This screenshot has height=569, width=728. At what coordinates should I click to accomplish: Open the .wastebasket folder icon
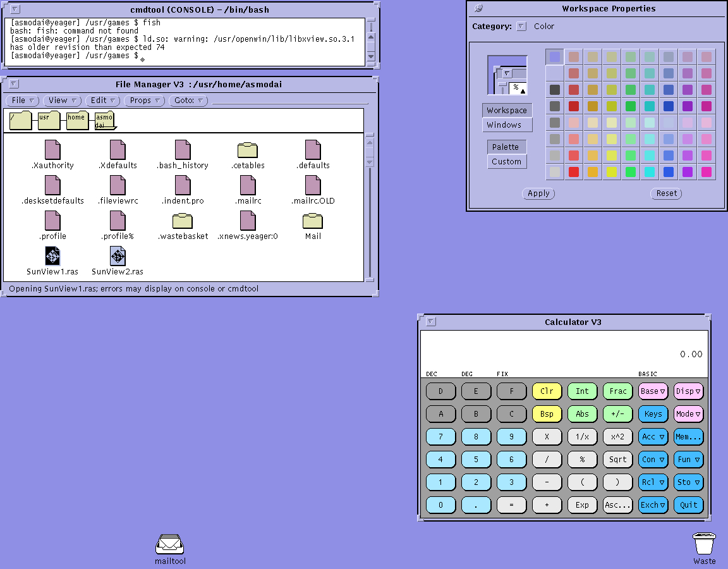(x=183, y=221)
